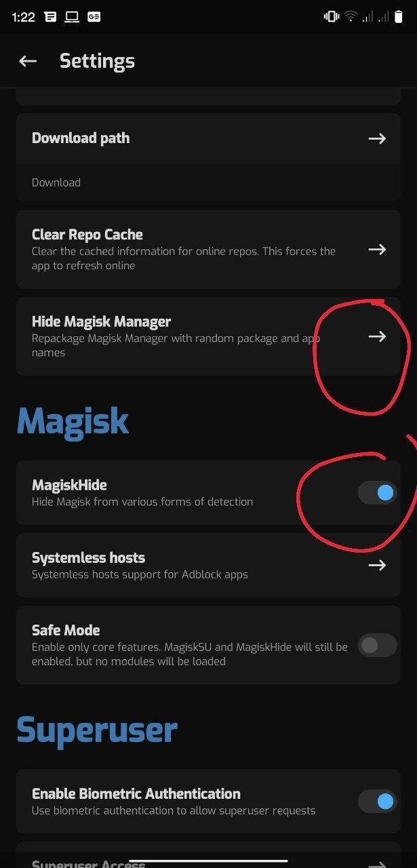Open the Superuser Access option
This screenshot has height=868, width=417.
pyautogui.click(x=208, y=856)
